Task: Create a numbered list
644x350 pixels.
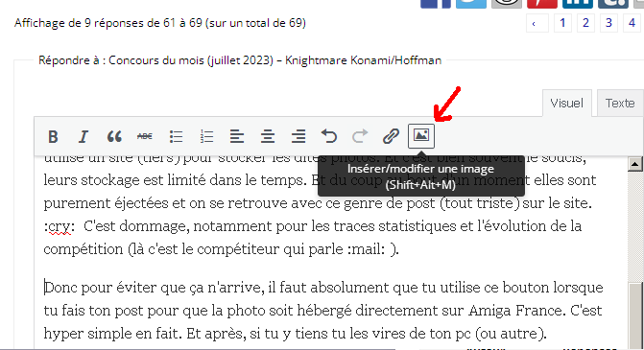Action: 206,136
